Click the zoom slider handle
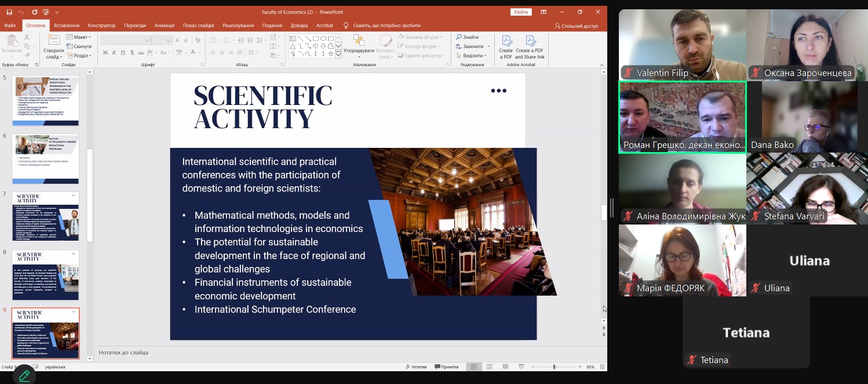868x384 pixels. click(554, 367)
